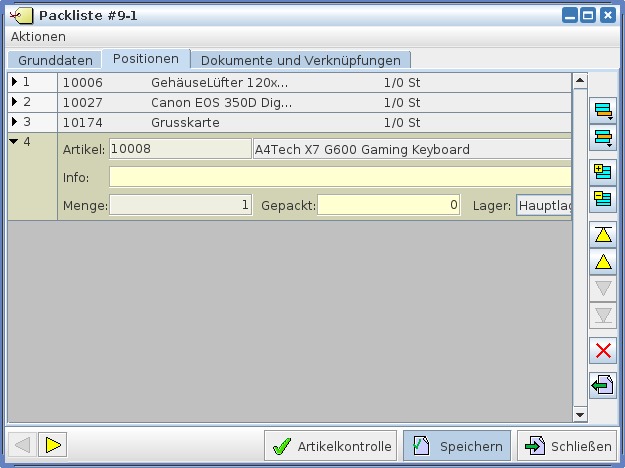Open the Lager dropdown
The width and height of the screenshot is (625, 468).
coord(544,205)
